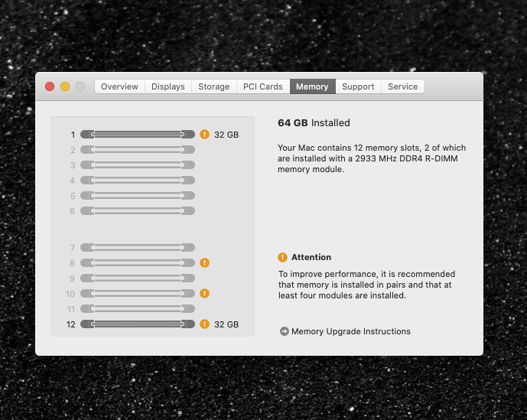Click the Attention heading text
This screenshot has height=420, width=527.
pyautogui.click(x=311, y=257)
